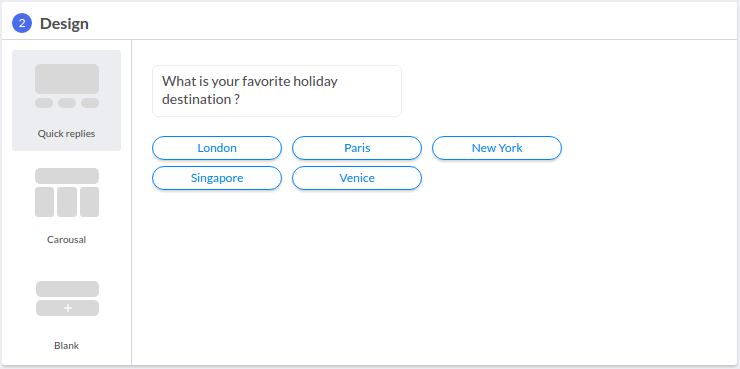Image resolution: width=740 pixels, height=369 pixels.
Task: Click the Carousal label
Action: (x=67, y=239)
